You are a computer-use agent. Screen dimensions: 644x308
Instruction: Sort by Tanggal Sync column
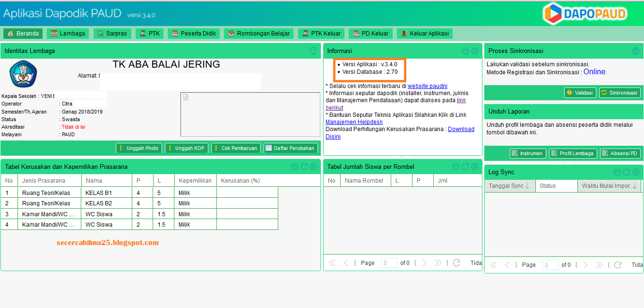[x=509, y=186]
